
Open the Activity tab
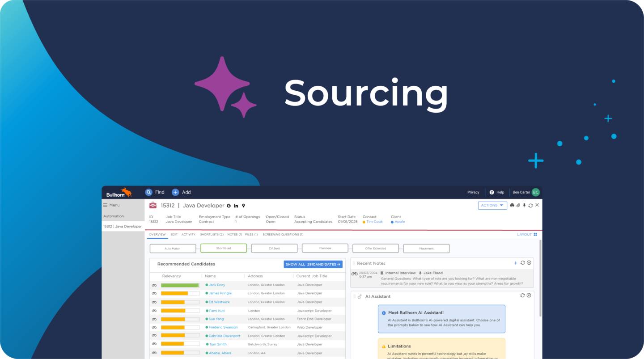tap(188, 234)
